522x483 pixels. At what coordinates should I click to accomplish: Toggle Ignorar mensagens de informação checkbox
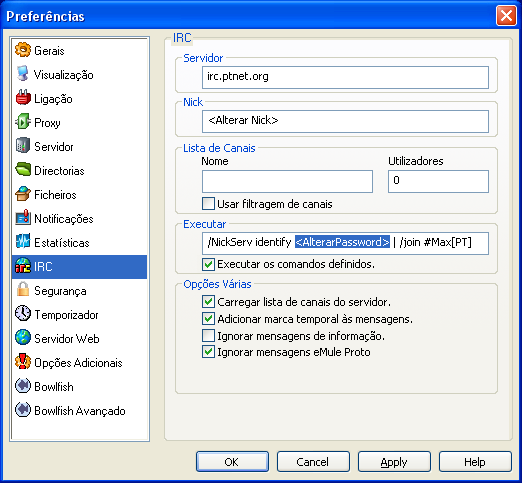[208, 336]
